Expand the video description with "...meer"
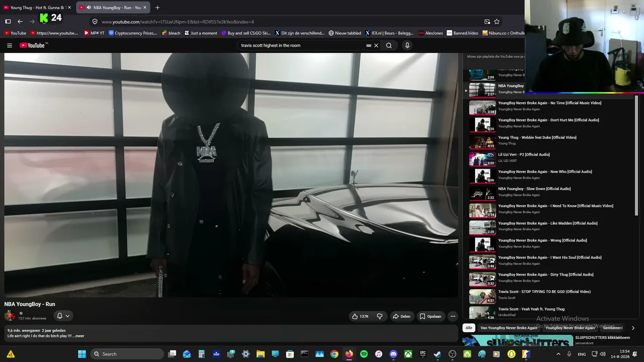Screen dimensions: 644x362 pos(78,336)
